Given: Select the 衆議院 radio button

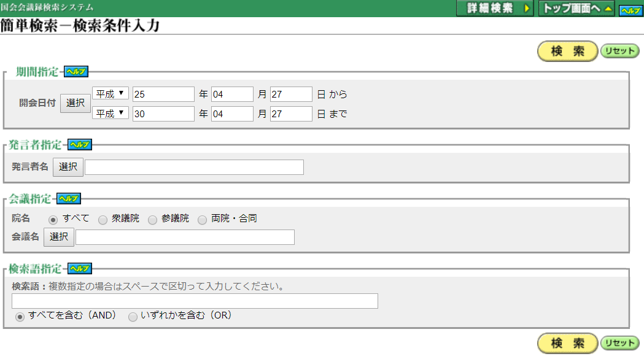Looking at the screenshot, I should [103, 220].
